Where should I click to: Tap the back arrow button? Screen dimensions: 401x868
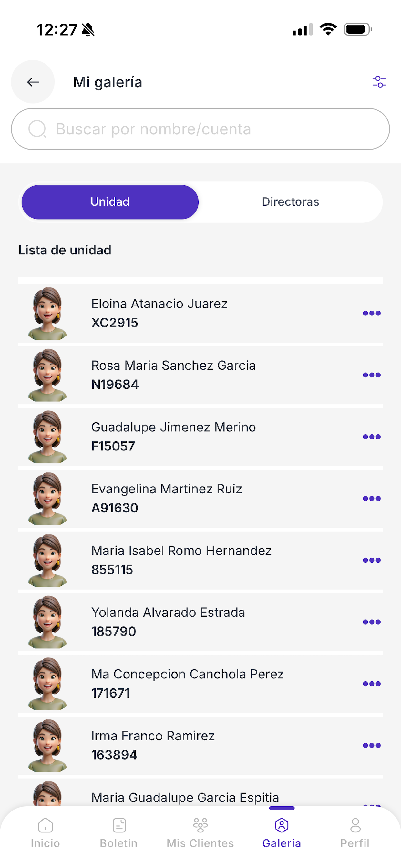[33, 82]
